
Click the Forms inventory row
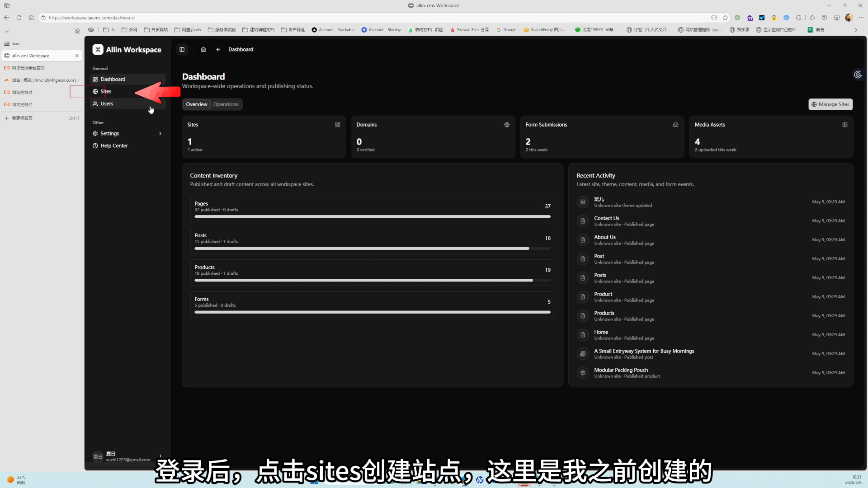pos(373,305)
